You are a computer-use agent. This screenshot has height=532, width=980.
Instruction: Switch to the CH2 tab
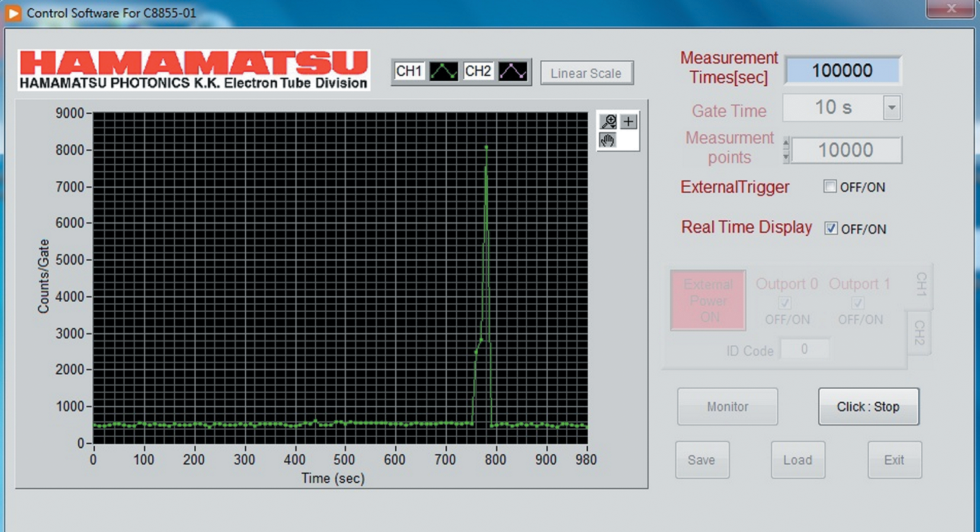pos(919,333)
